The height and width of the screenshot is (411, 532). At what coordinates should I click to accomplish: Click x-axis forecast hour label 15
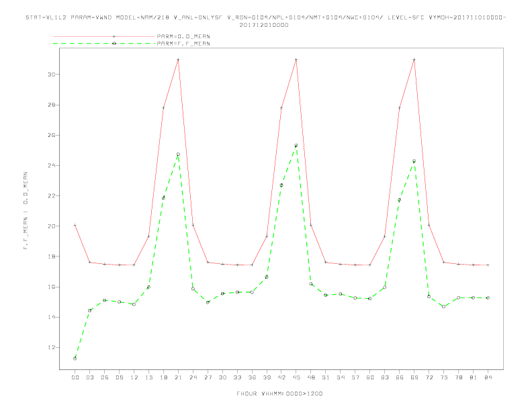[x=148, y=377]
